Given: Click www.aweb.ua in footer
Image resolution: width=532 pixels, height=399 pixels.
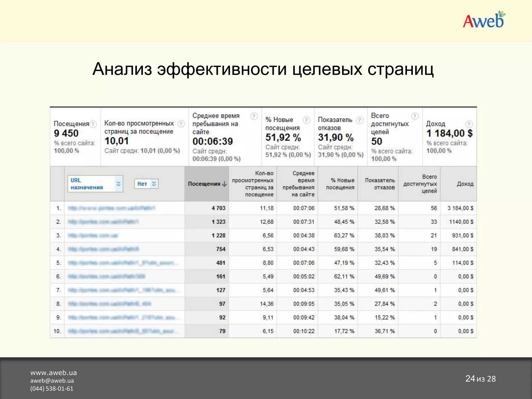Looking at the screenshot, I should [54, 373].
